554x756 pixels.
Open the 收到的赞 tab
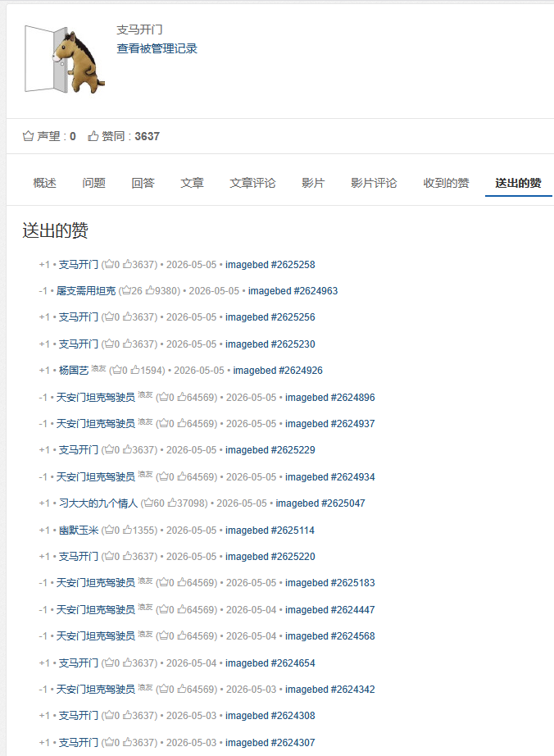(x=446, y=183)
